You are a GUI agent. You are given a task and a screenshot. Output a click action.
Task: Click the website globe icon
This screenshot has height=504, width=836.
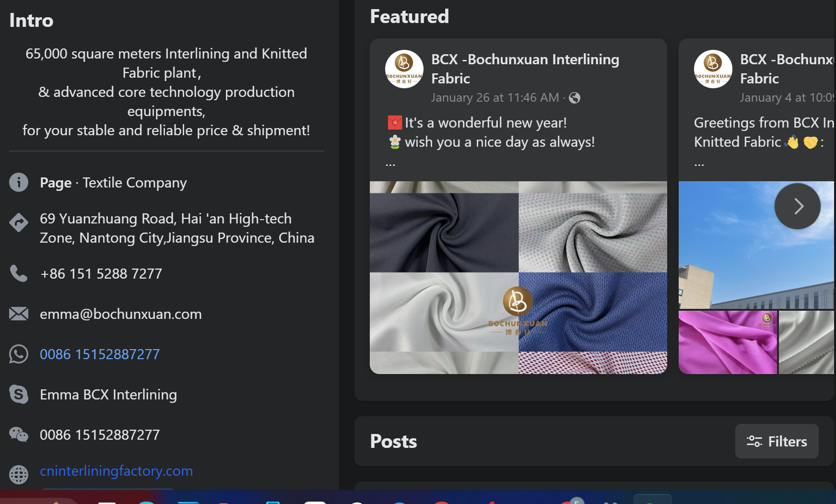pyautogui.click(x=19, y=474)
